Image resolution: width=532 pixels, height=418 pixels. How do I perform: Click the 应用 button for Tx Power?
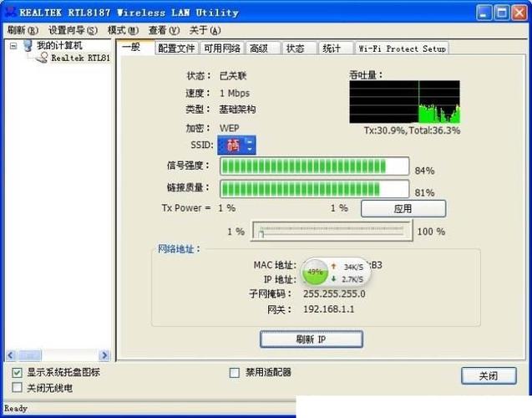(403, 208)
